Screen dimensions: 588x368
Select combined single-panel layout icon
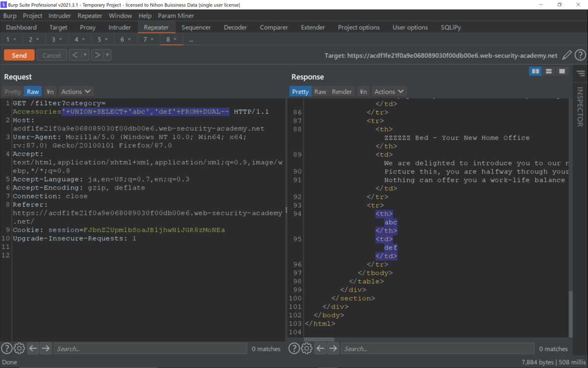click(562, 72)
